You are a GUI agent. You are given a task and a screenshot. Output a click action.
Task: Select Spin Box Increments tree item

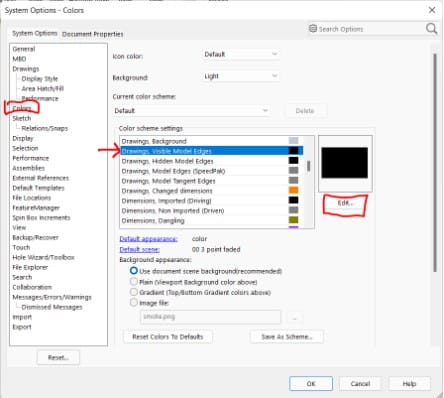(41, 218)
